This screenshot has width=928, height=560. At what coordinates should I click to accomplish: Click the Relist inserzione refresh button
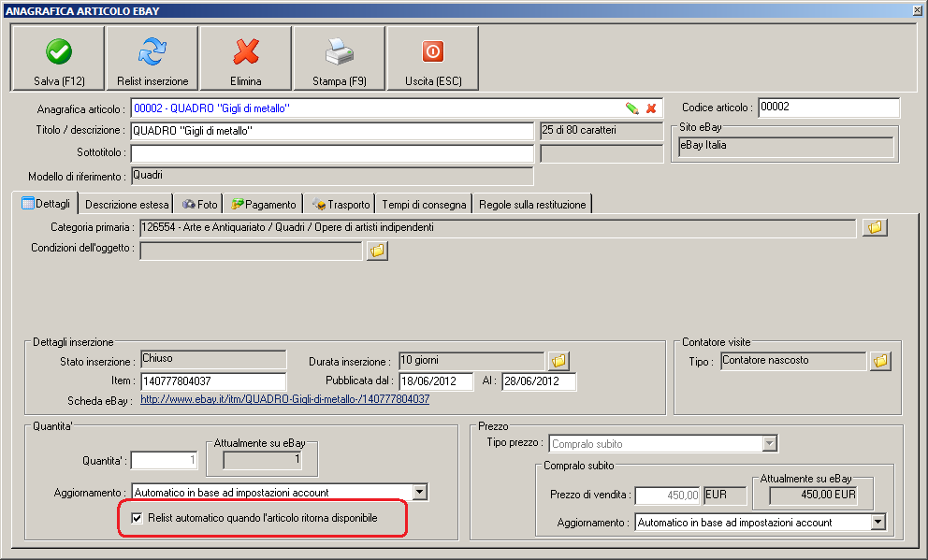[x=152, y=58]
